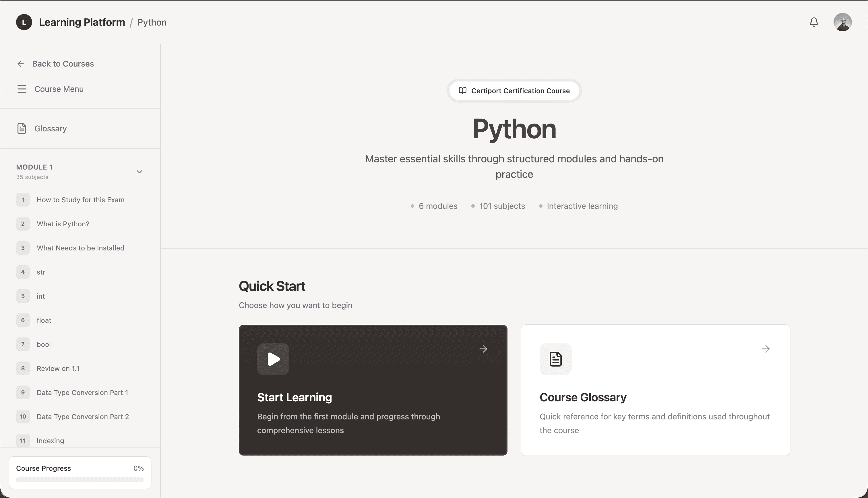Open the Course Menu hamburger icon
This screenshot has height=498, width=868.
(22, 89)
